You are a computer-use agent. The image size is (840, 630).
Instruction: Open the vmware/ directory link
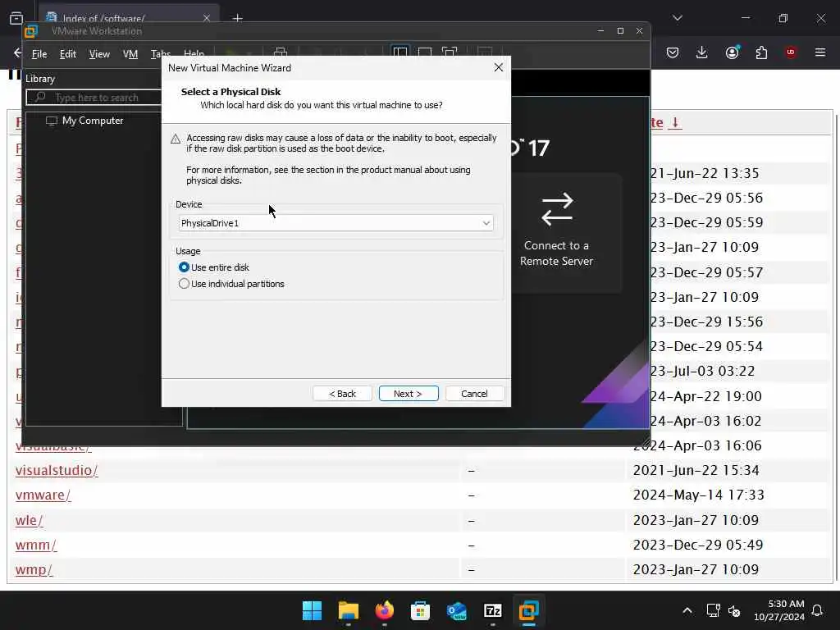(43, 495)
